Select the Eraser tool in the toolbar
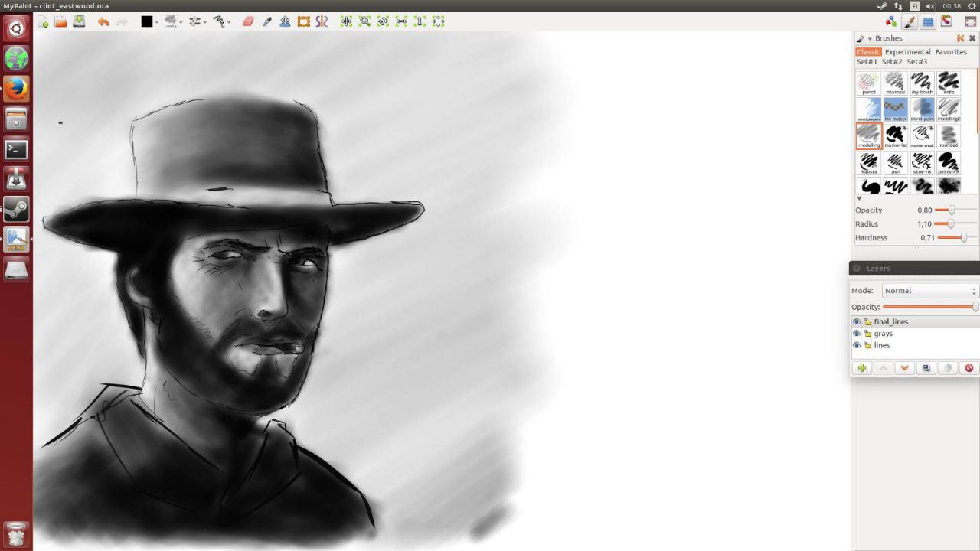The height and width of the screenshot is (551, 980). tap(248, 21)
